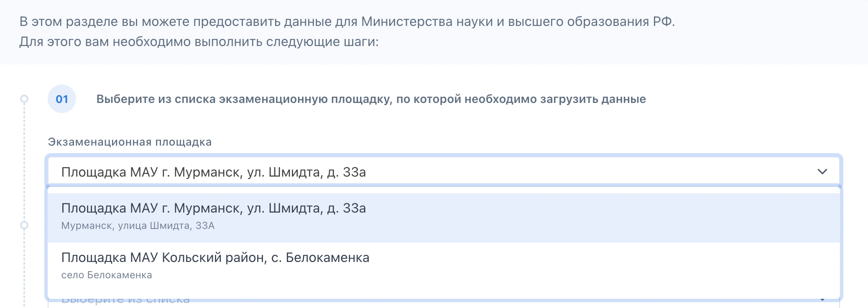Click the "Мурманск, улица Шмидта, 33А" address subtitle
The width and height of the screenshot is (868, 308).
pos(138,226)
